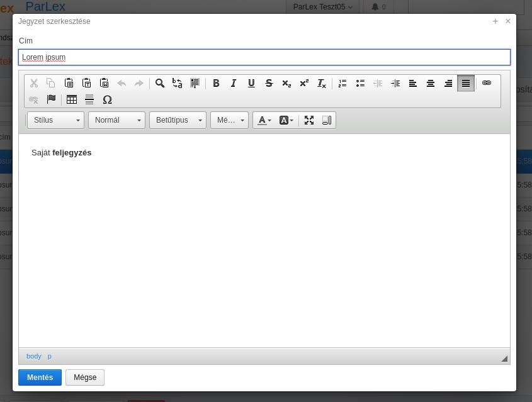Click the Remove Format icon
The image size is (532, 402).
click(x=321, y=83)
